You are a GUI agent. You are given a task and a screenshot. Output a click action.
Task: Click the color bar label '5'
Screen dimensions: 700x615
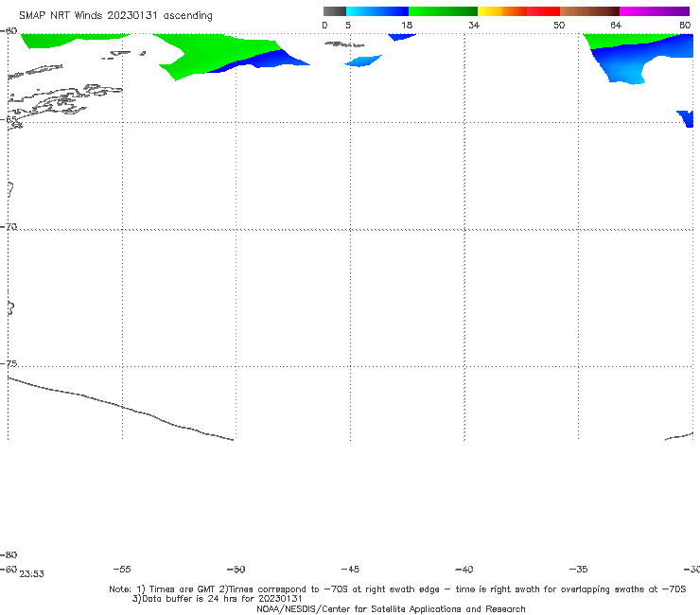348,25
